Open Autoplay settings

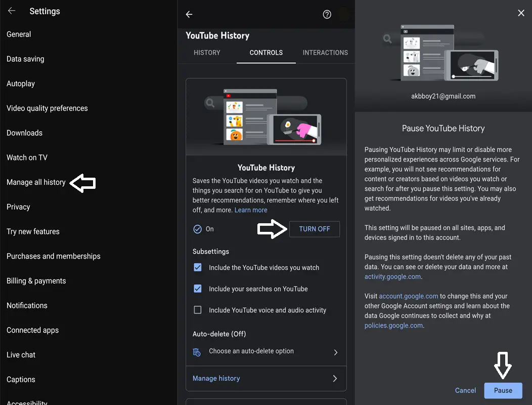point(21,84)
